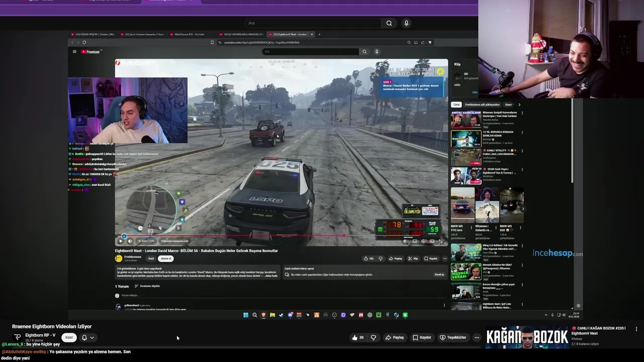Activate voice search microphone in outer YouTube bar
644x362 pixels.
407,23
